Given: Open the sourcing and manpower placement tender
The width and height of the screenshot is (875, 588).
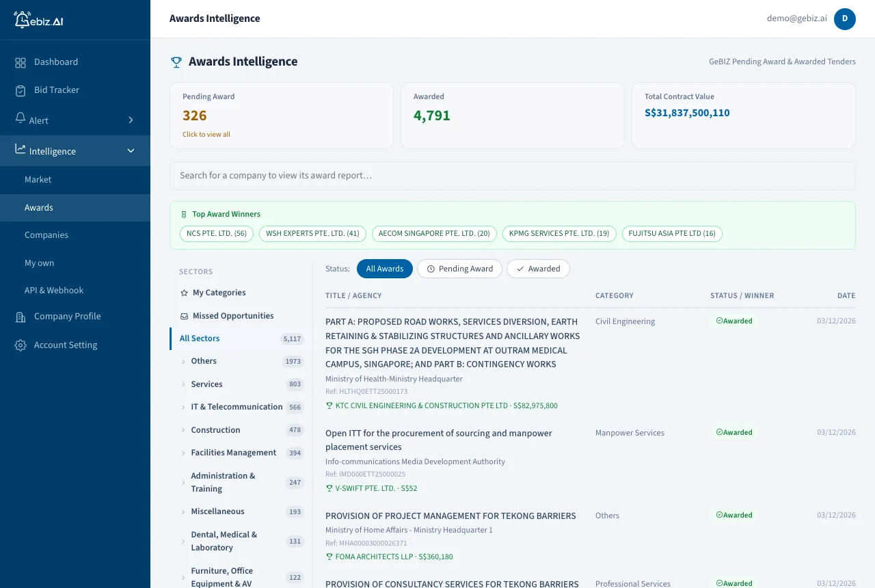Looking at the screenshot, I should 439,440.
